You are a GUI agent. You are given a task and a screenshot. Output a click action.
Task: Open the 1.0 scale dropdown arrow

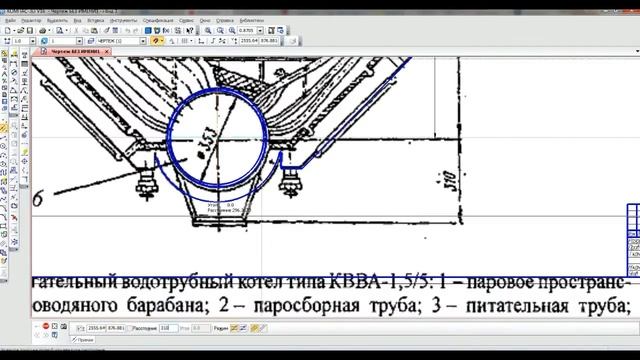tap(33, 41)
